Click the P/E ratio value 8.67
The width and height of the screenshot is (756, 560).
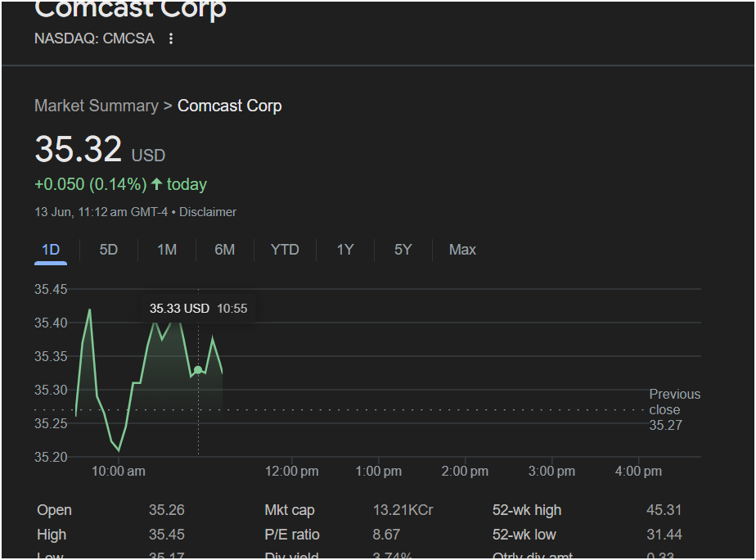386,535
